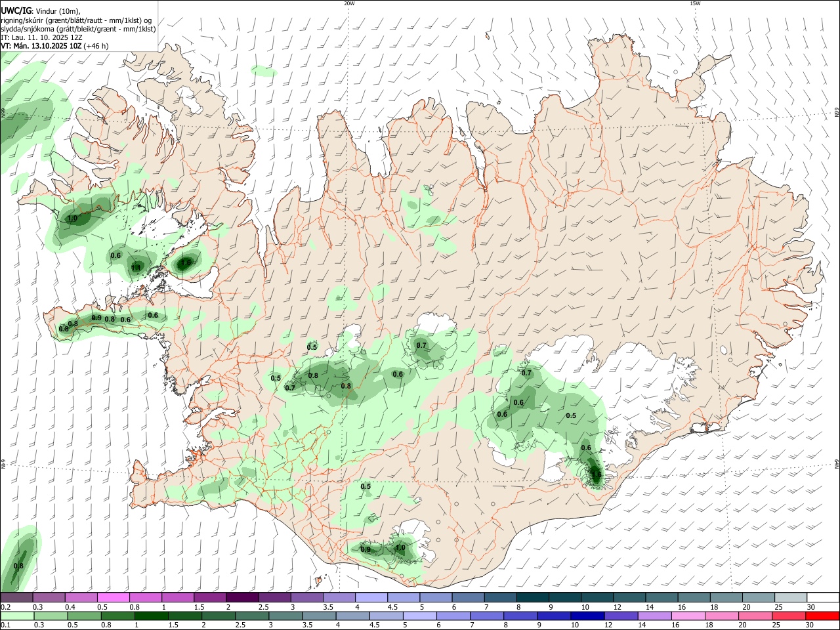The width and height of the screenshot is (840, 630).
Task: Click the bright red swatch at 30 in rain legend
Action: [x=822, y=616]
